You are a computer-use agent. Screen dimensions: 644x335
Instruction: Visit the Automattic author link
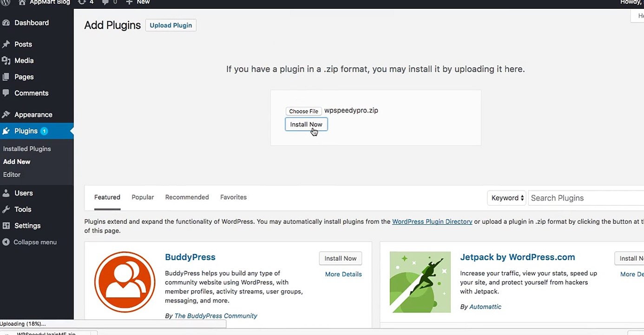(x=485, y=307)
